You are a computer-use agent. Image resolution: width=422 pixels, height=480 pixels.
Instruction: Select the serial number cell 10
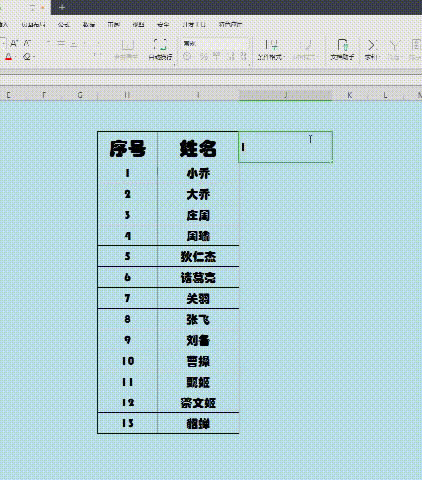point(127,361)
